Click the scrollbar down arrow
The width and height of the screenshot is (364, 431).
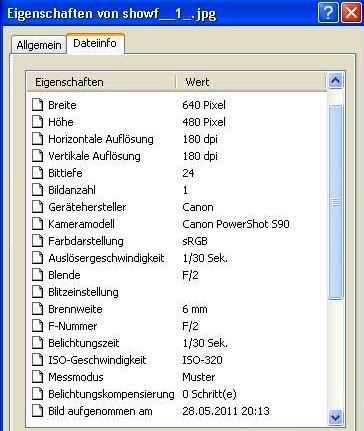(x=335, y=417)
